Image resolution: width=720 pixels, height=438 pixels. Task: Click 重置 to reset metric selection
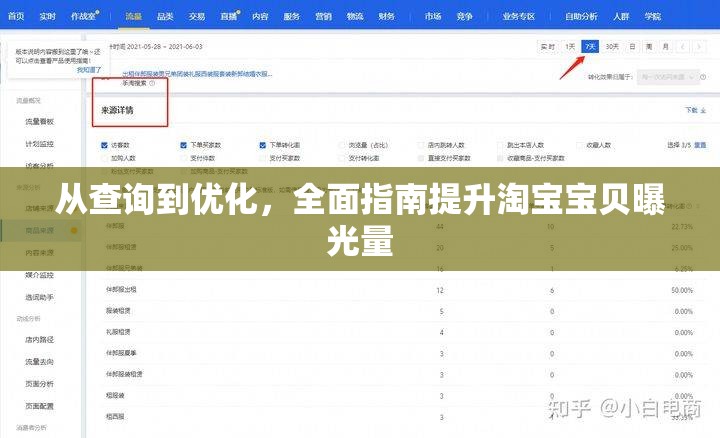pyautogui.click(x=700, y=145)
